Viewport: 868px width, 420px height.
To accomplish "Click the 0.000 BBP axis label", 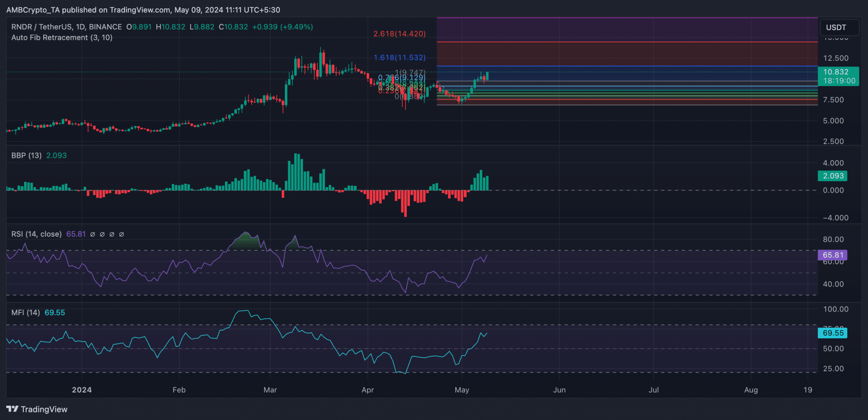I will (x=833, y=190).
